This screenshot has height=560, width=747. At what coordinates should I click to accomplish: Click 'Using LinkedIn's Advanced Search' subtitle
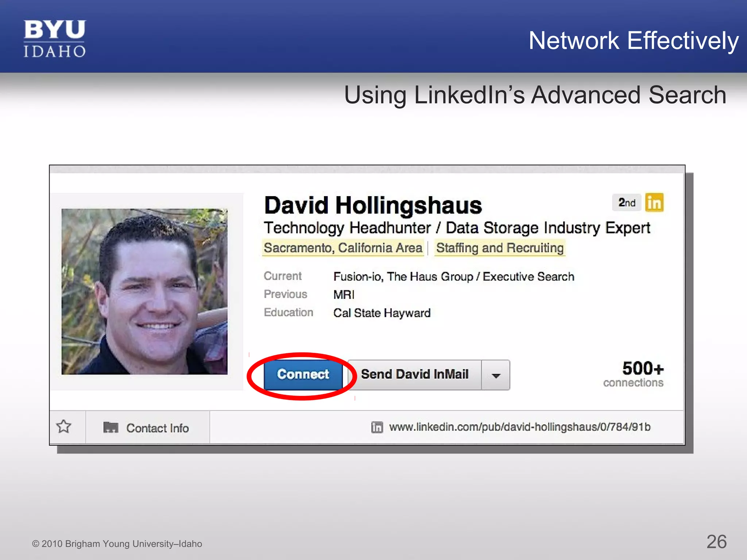pyautogui.click(x=535, y=95)
